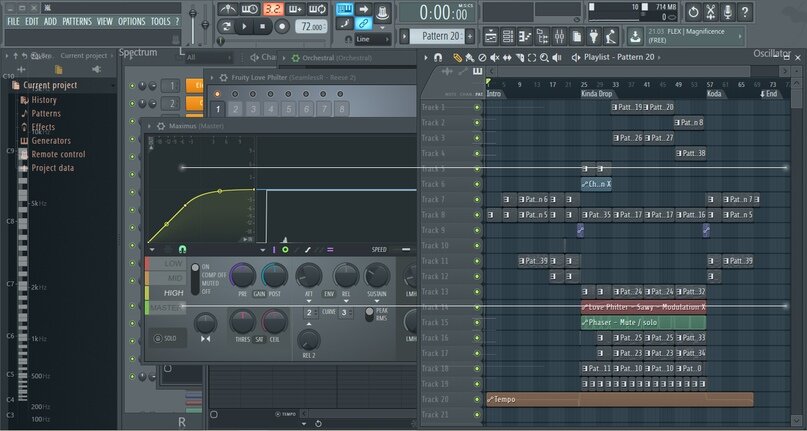The width and height of the screenshot is (807, 431).
Task: Click the Record button
Action: coord(282,27)
